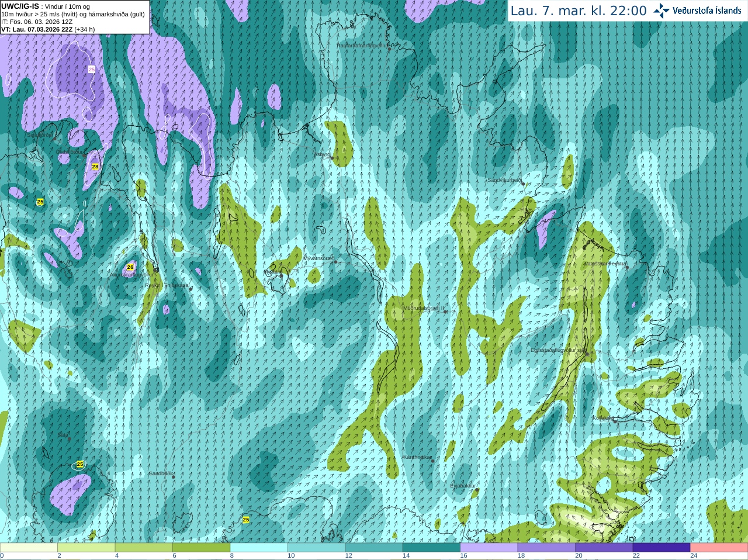The height and width of the screenshot is (560, 748).
Task: Pick the pink above-24 m/s legend swatch
Action: tap(719, 548)
